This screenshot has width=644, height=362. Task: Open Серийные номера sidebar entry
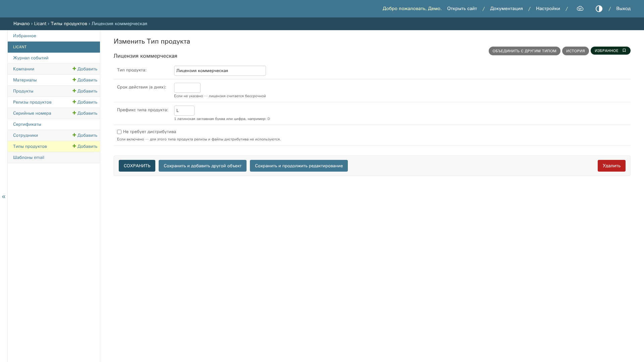tap(32, 113)
